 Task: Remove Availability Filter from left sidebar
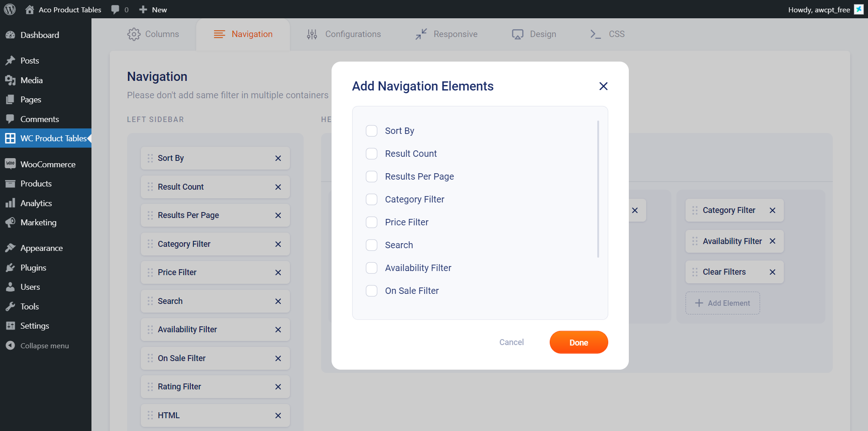(x=278, y=330)
